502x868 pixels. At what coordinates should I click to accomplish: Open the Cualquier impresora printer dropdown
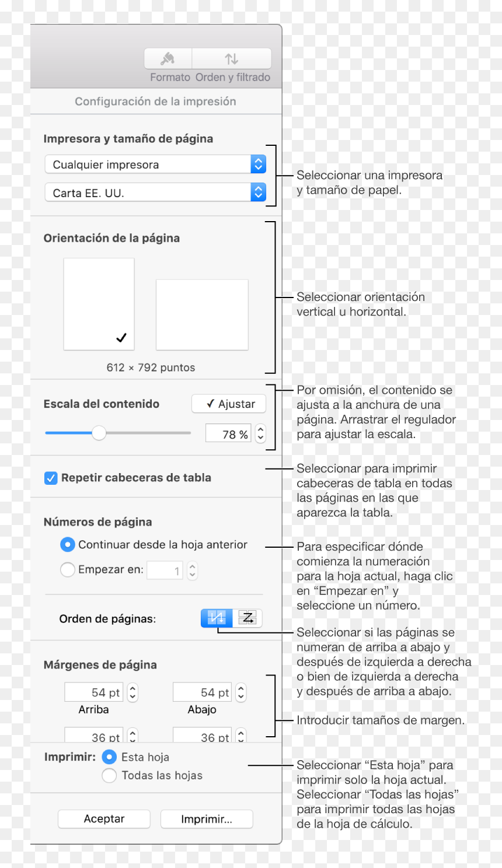point(155,164)
